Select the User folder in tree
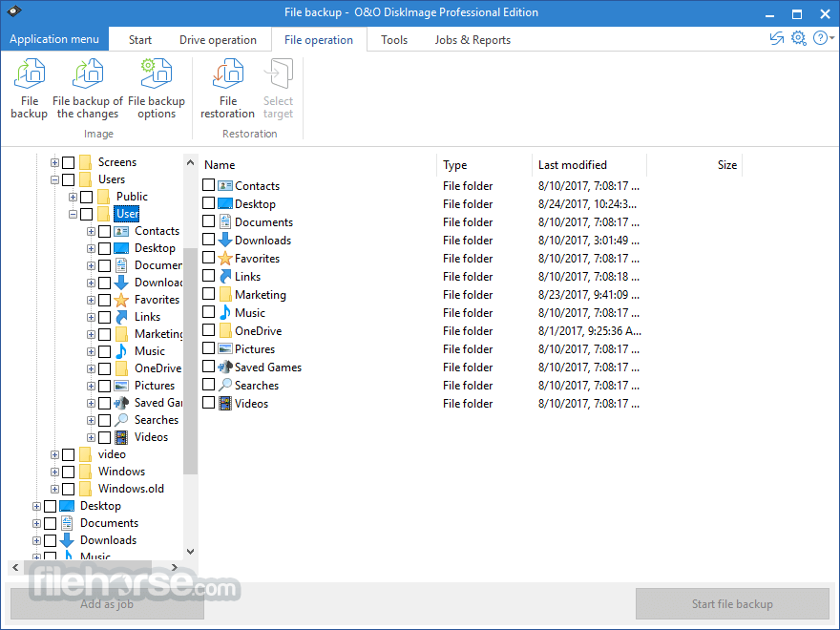Viewport: 840px width, 630px height. [x=127, y=214]
